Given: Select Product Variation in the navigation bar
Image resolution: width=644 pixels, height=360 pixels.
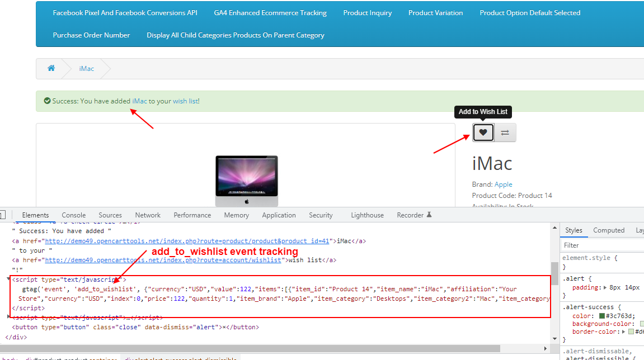Looking at the screenshot, I should pos(435,13).
